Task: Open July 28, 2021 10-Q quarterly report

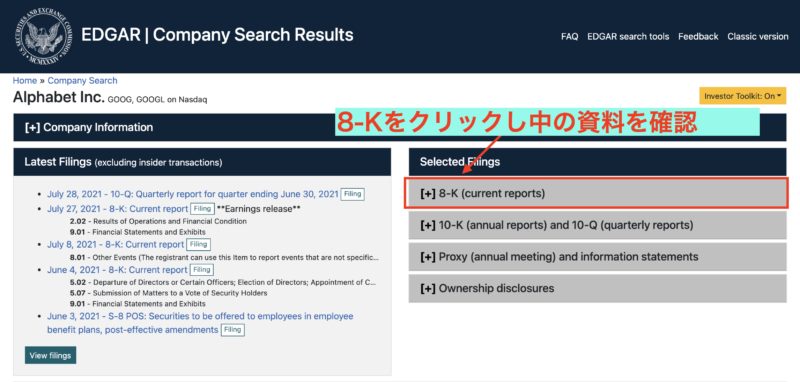Action: pyautogui.click(x=193, y=194)
